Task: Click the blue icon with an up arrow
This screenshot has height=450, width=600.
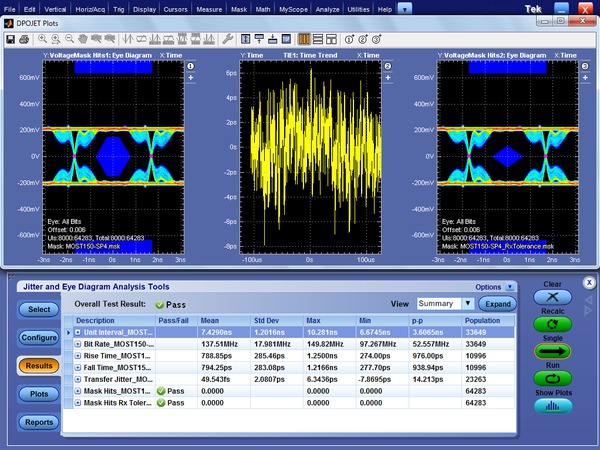Action: (x=259, y=39)
